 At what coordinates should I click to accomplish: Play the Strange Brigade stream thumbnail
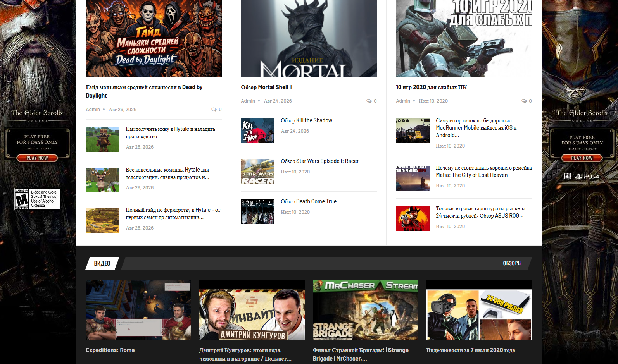[x=365, y=310]
